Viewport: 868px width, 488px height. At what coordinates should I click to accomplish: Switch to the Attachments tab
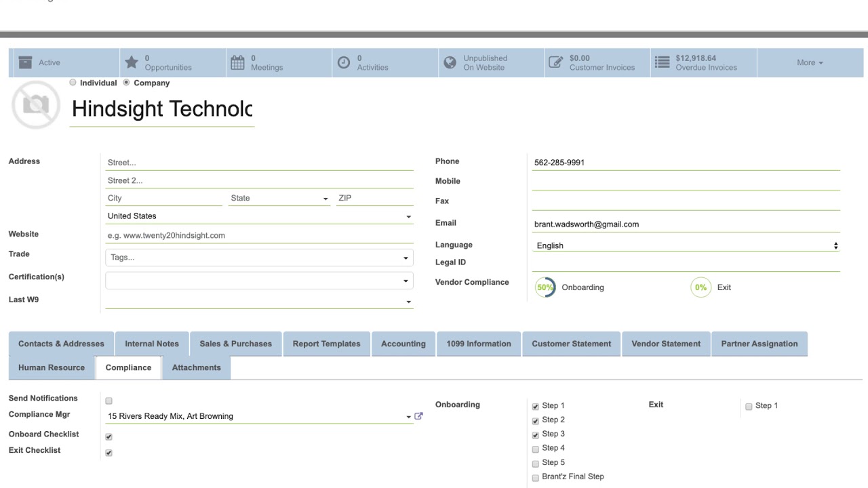point(197,367)
